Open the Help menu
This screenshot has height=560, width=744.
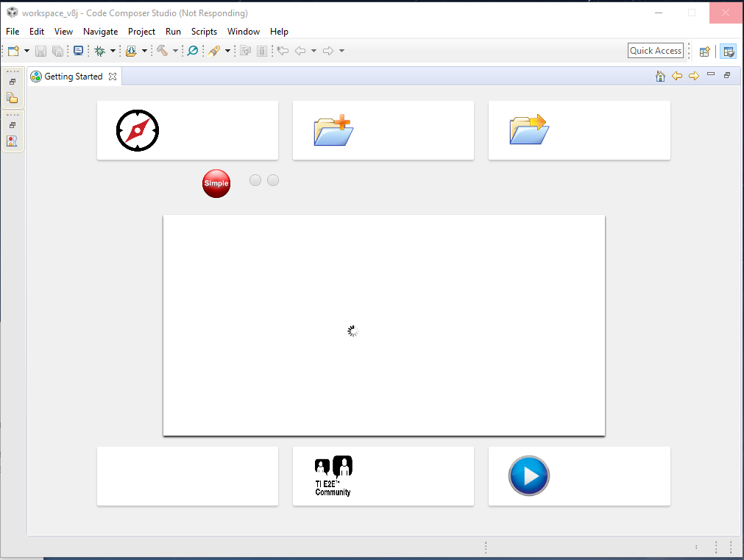[279, 32]
